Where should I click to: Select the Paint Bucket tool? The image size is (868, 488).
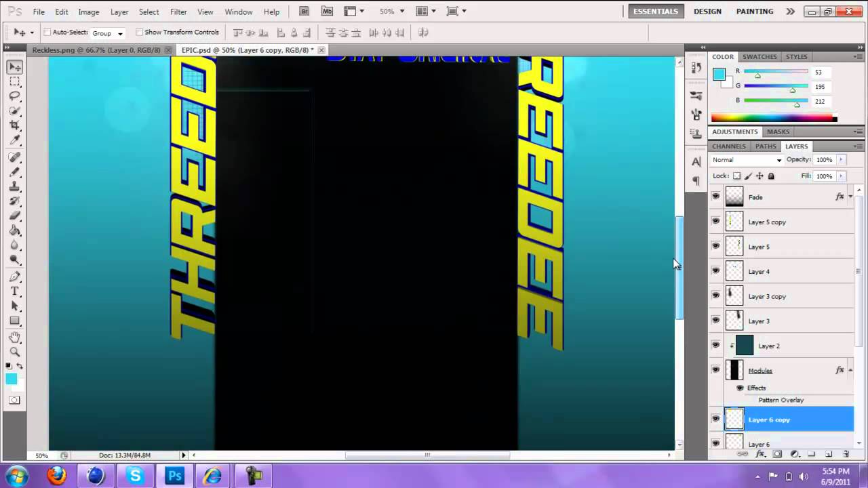point(15,230)
